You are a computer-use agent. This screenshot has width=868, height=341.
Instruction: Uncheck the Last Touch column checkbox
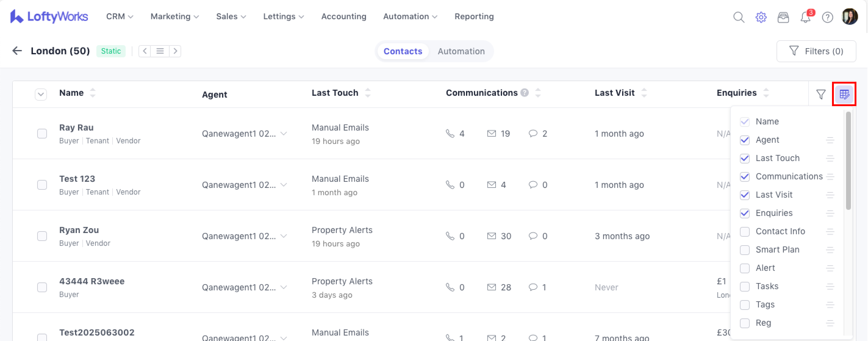tap(745, 158)
